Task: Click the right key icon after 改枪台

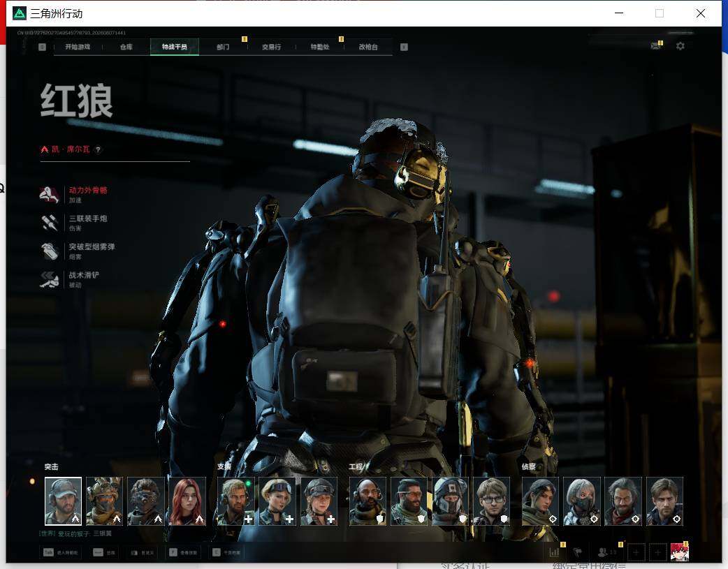Action: pos(404,47)
